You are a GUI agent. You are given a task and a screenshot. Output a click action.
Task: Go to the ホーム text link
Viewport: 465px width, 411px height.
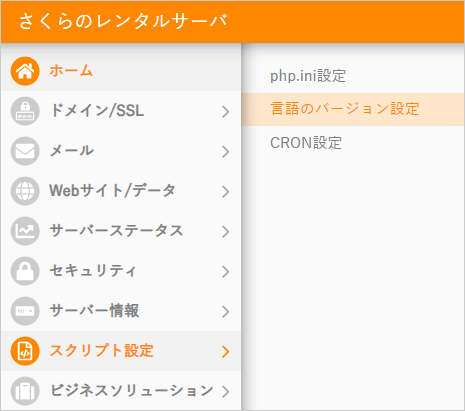(x=71, y=71)
